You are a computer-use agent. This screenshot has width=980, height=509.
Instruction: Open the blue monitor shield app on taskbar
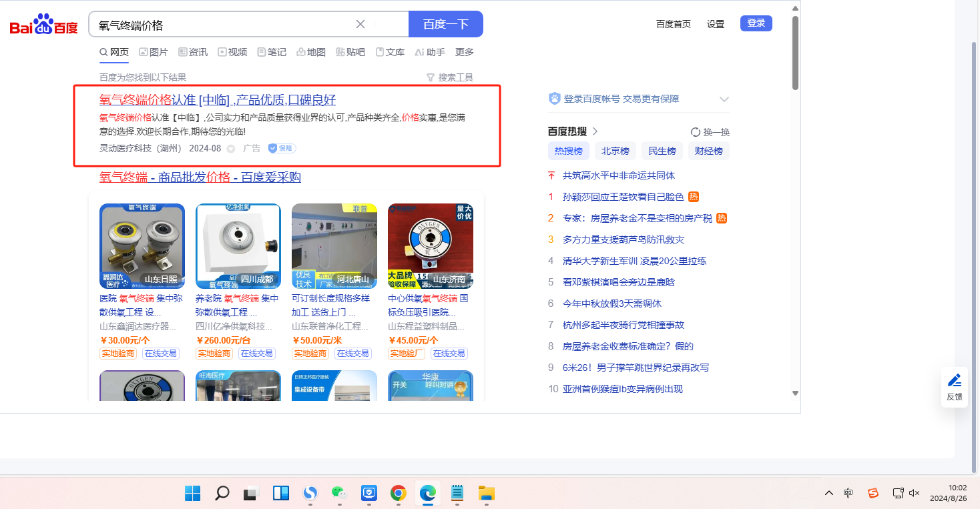369,494
